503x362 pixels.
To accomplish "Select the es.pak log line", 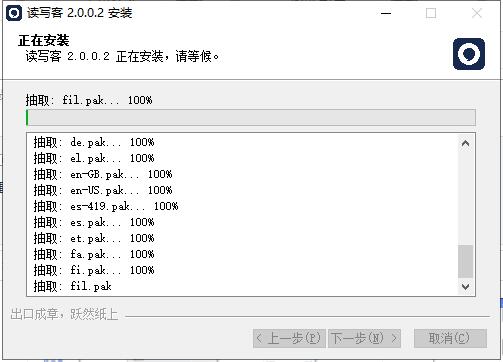I will click(x=94, y=222).
